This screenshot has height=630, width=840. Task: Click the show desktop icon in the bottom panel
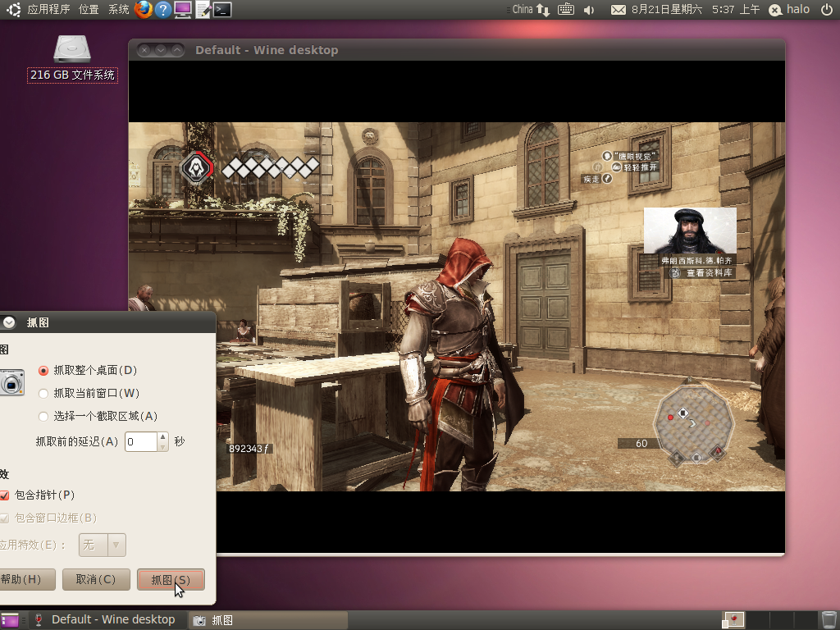[10, 620]
